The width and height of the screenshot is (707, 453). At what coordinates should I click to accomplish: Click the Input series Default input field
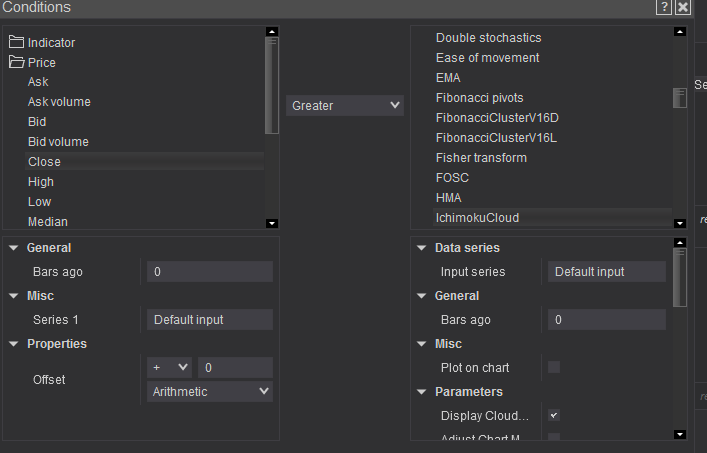pos(606,272)
